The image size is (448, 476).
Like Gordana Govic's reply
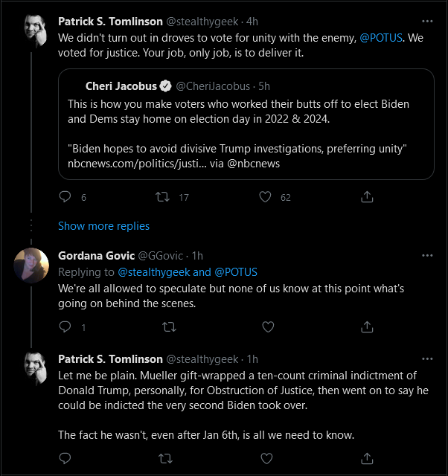268,327
